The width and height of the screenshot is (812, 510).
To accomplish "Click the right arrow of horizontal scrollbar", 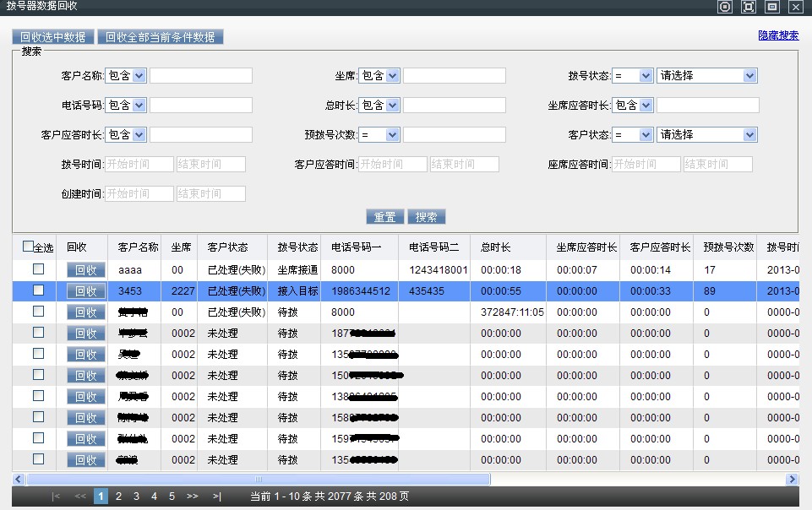I will pos(792,479).
